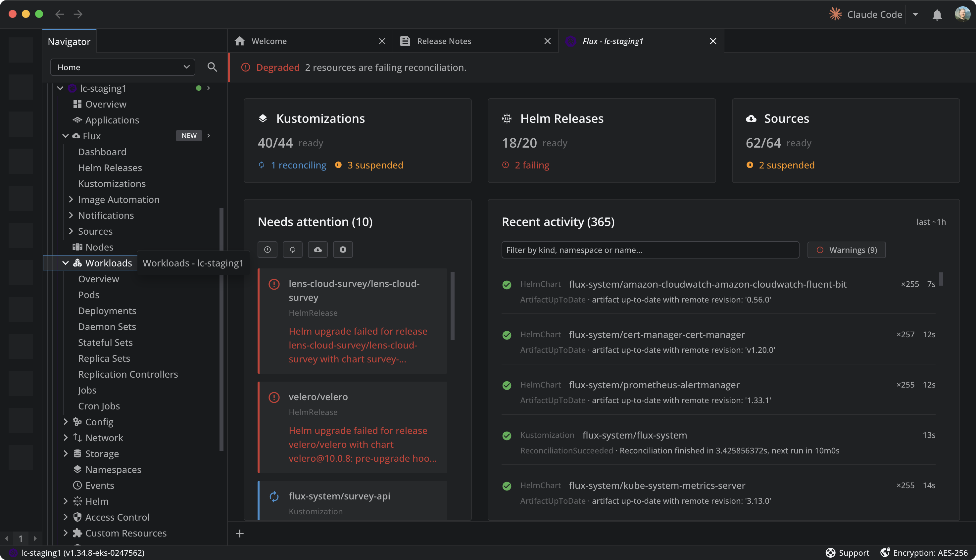Click the Events clock icon
Viewport: 976px width, 560px height.
(77, 486)
